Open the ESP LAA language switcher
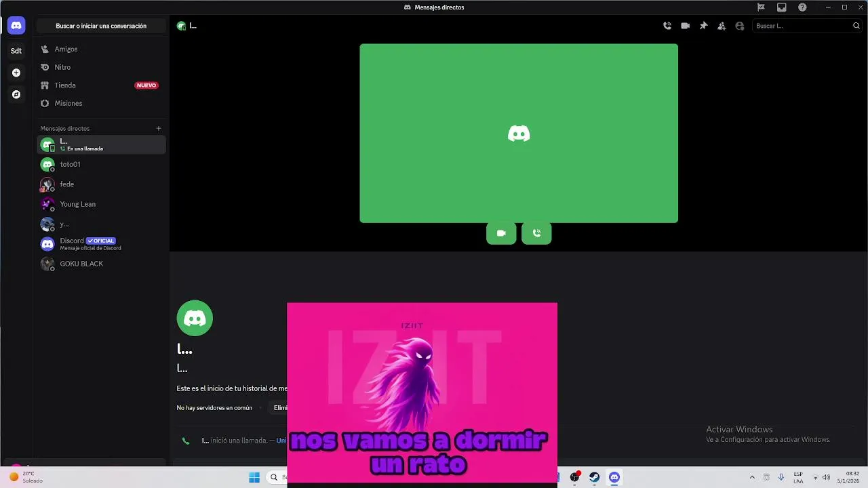868x488 pixels. [x=798, y=477]
